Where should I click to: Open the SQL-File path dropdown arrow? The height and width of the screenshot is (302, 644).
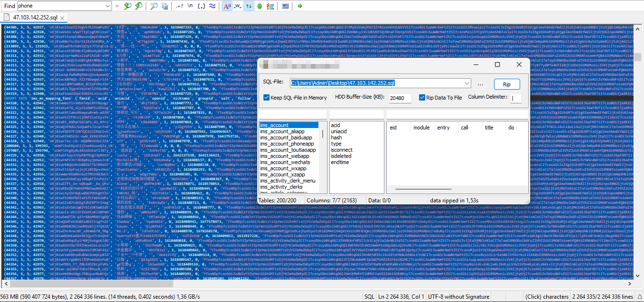[467, 84]
